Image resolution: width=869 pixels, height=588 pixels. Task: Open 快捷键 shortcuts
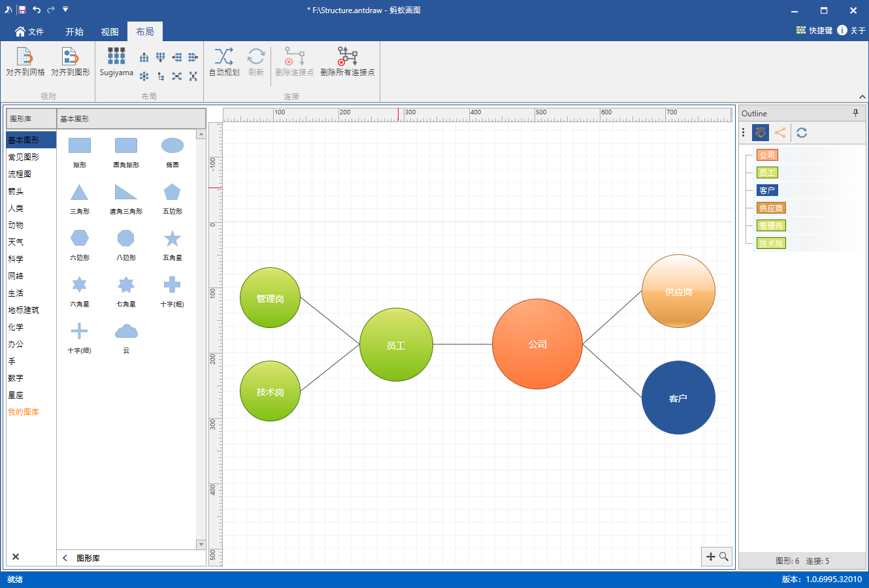tap(814, 30)
